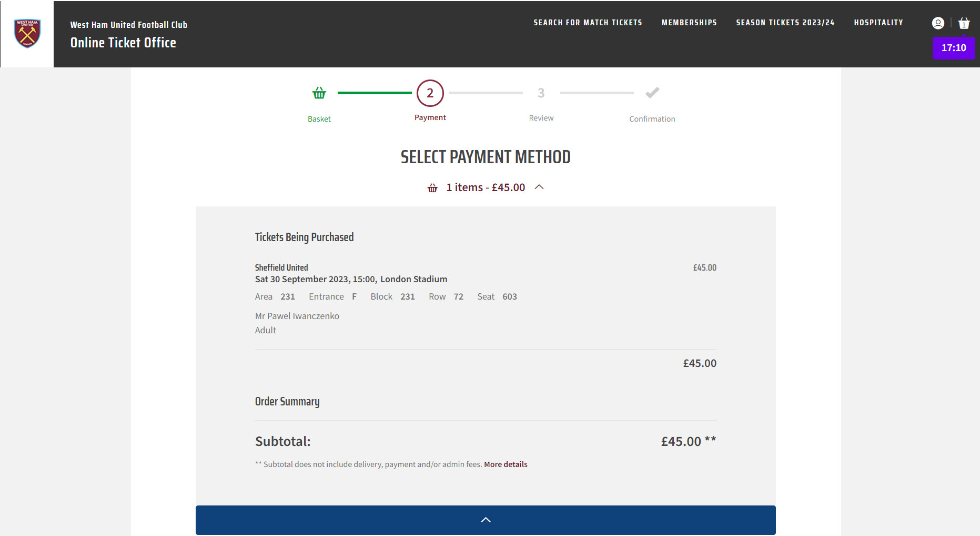The image size is (980, 536).
Task: Select the Payment step number 2 circle
Action: 430,93
